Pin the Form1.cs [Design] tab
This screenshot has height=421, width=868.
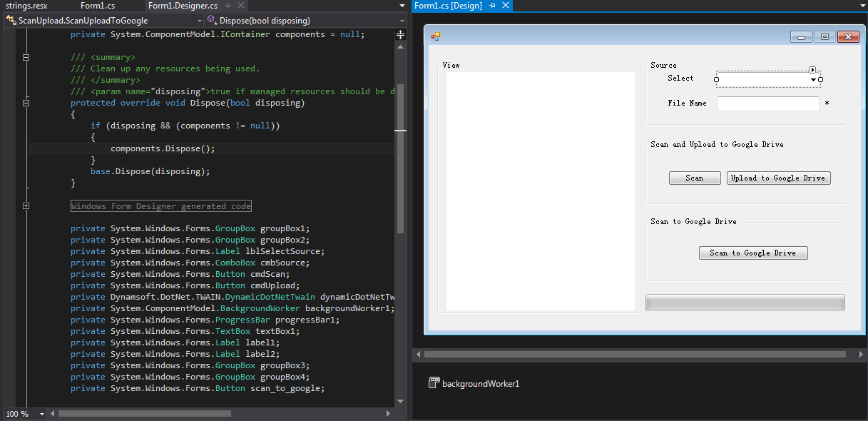(x=492, y=6)
